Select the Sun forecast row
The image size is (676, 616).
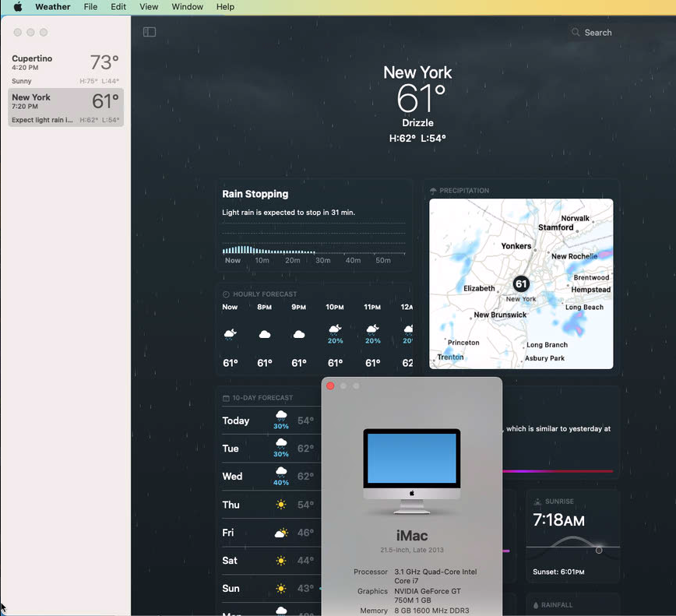pos(272,589)
